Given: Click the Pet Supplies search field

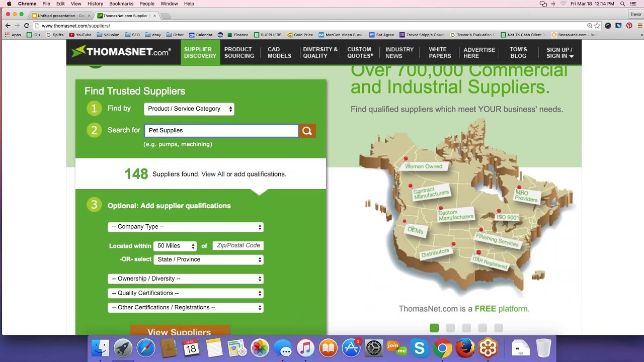Looking at the screenshot, I should pos(221,131).
